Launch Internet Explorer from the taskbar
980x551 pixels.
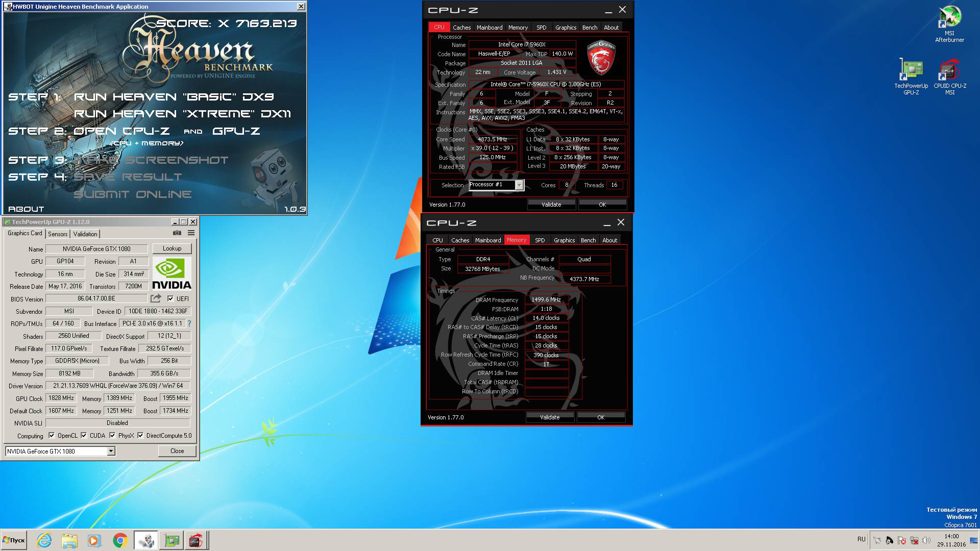pyautogui.click(x=44, y=540)
